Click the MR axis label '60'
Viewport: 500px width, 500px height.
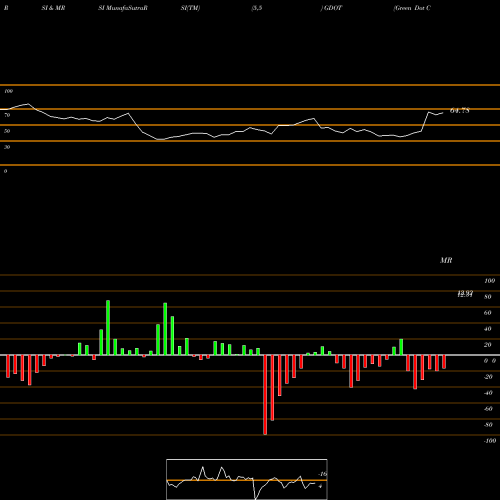[488, 313]
